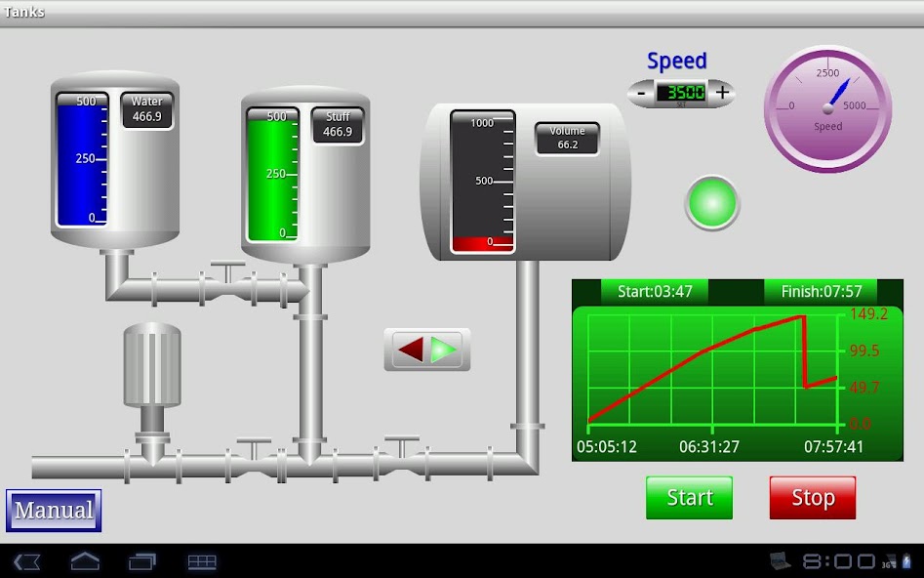Viewport: 924px width, 578px height.
Task: Click the bottom pipe valve right of Stuff pipe
Action: pos(401,457)
